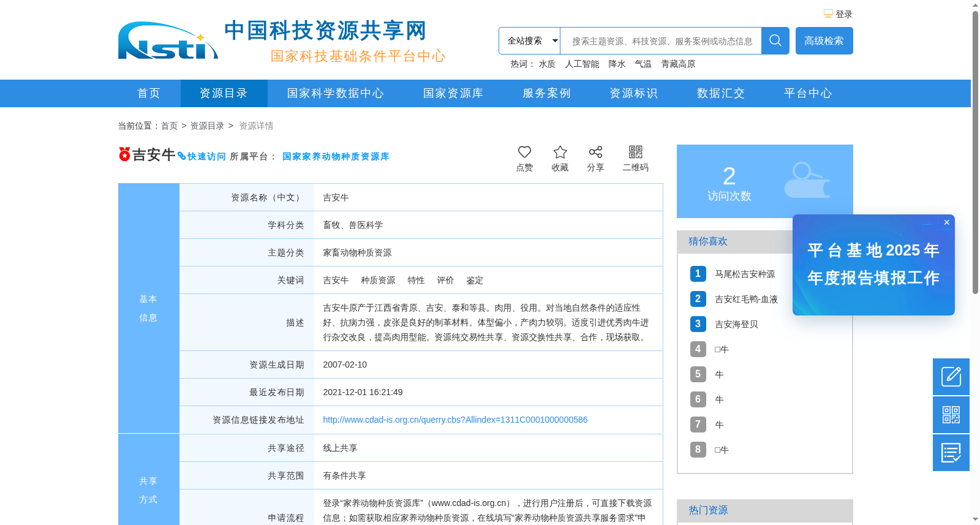This screenshot has height=525, width=980.
Task: Close the 2025 年度报告 popup banner
Action: [946, 222]
